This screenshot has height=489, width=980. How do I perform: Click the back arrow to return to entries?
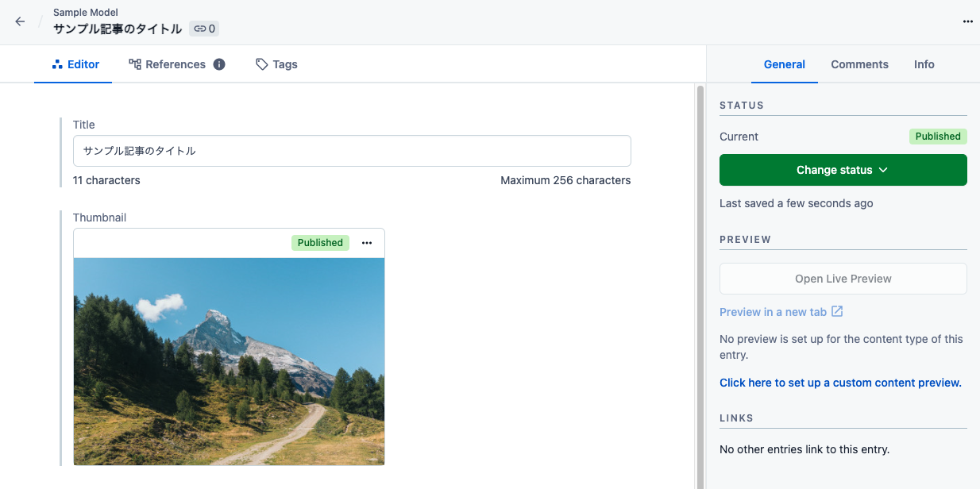click(x=20, y=21)
